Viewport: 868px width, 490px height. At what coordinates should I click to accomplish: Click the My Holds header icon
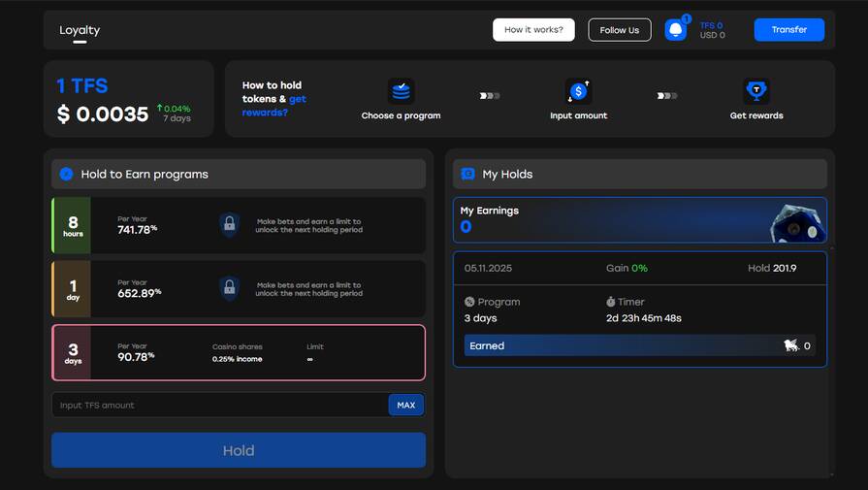tap(467, 175)
